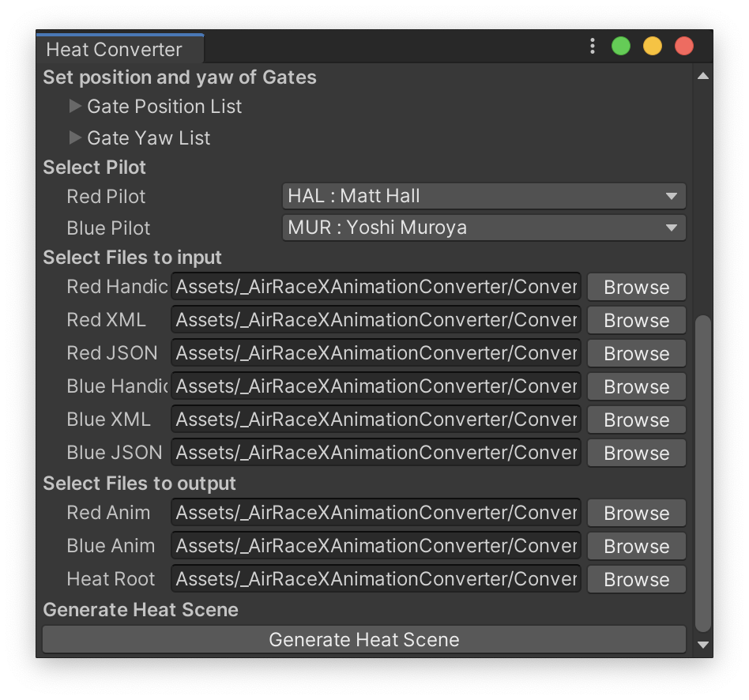Viewport: 749px width, 700px height.
Task: Open the Red Pilot dropdown
Action: 484,196
